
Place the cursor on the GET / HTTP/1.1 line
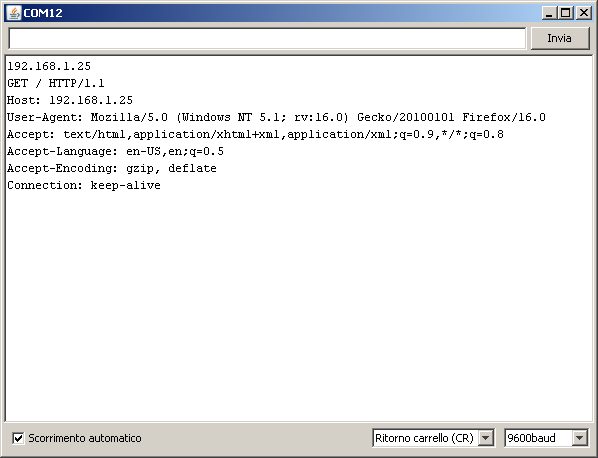(56, 83)
